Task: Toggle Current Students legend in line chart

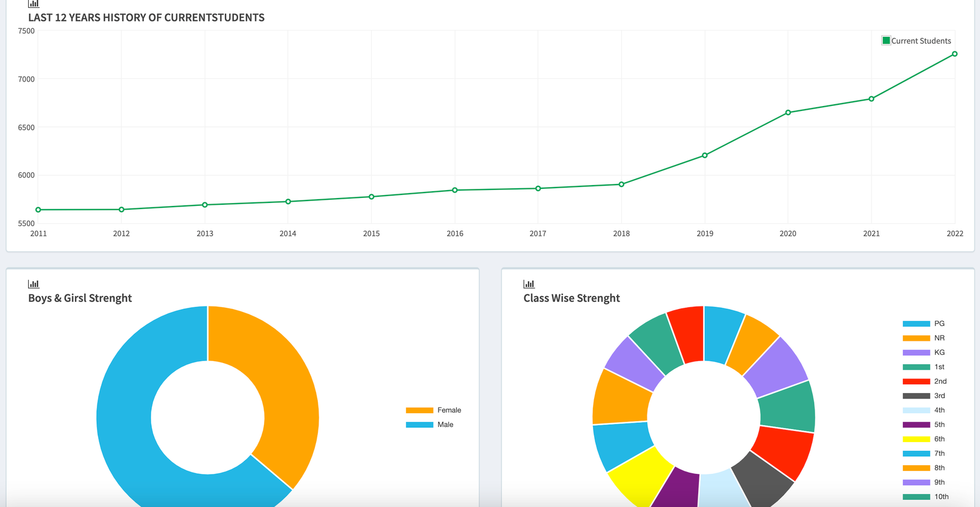Action: (x=916, y=40)
